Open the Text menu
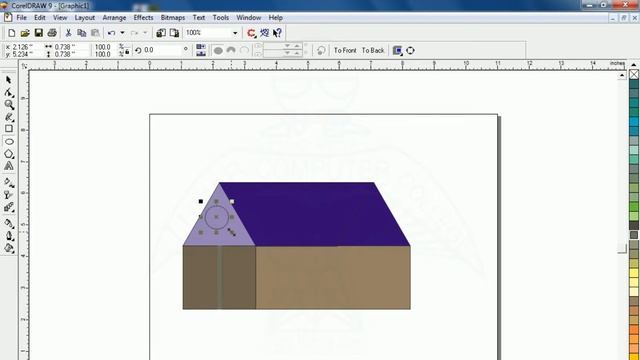 click(199, 18)
